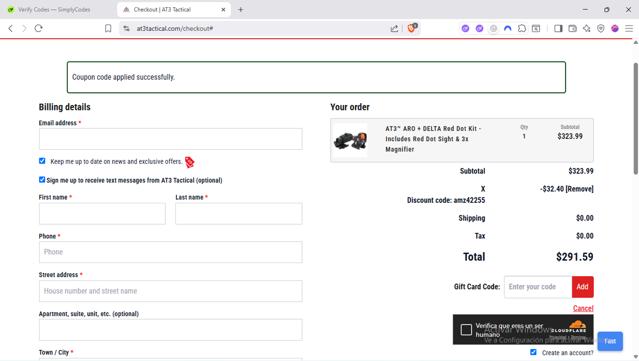
Task: Click the first purple extension icon
Action: coord(465,29)
